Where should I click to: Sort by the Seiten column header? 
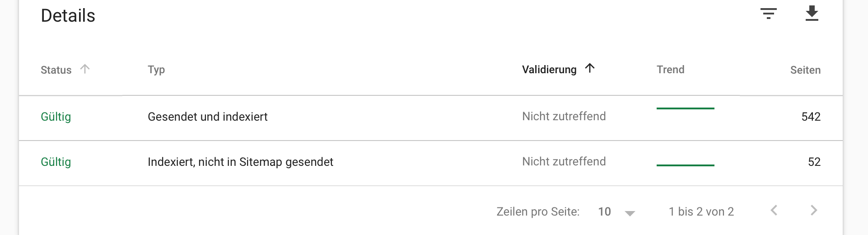[805, 70]
